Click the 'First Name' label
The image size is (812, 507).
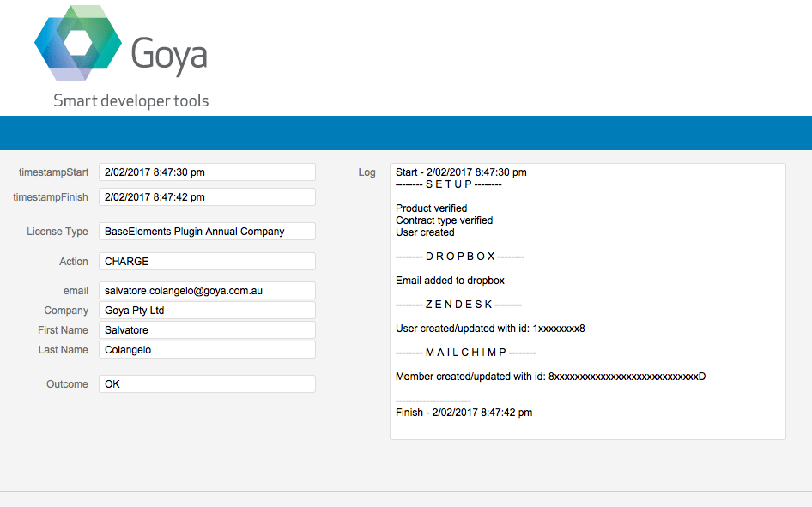coord(63,330)
